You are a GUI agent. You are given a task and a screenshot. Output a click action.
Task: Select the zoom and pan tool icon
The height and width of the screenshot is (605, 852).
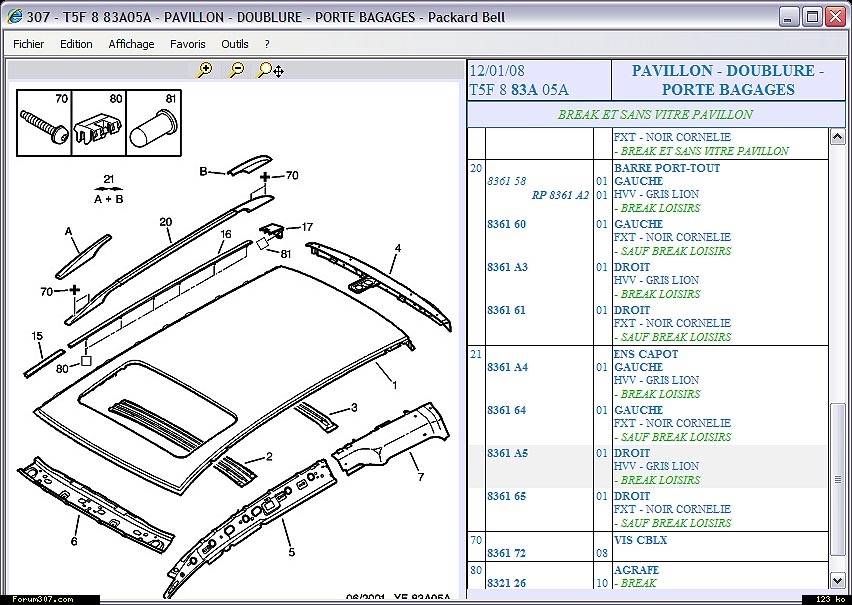[270, 70]
